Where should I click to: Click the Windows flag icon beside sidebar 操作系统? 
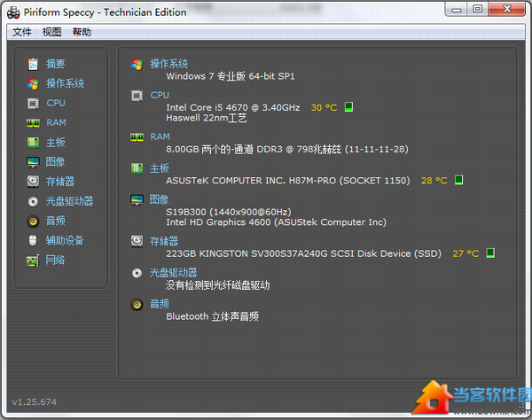[x=33, y=83]
